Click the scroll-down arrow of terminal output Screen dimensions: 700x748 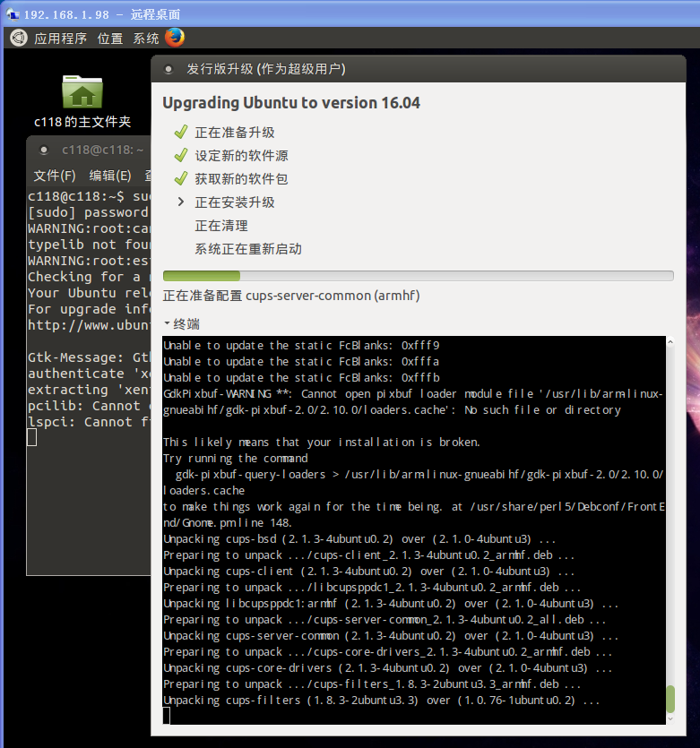click(x=670, y=718)
